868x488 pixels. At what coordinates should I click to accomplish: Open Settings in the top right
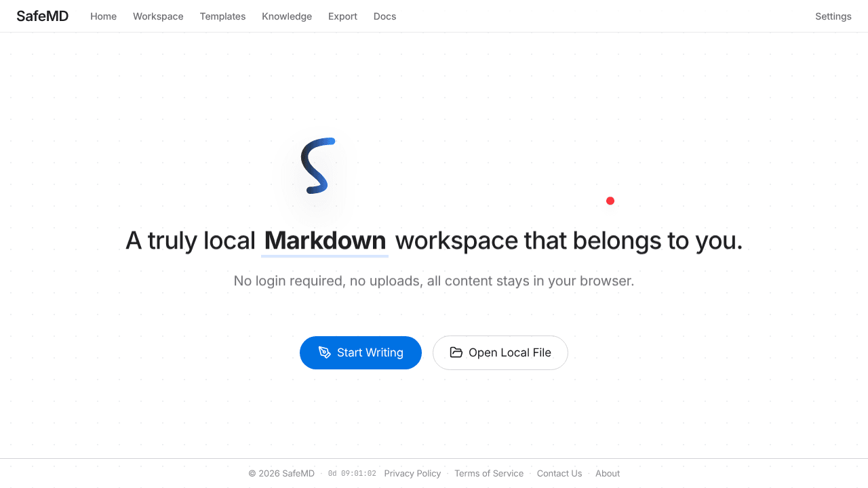[x=833, y=16]
